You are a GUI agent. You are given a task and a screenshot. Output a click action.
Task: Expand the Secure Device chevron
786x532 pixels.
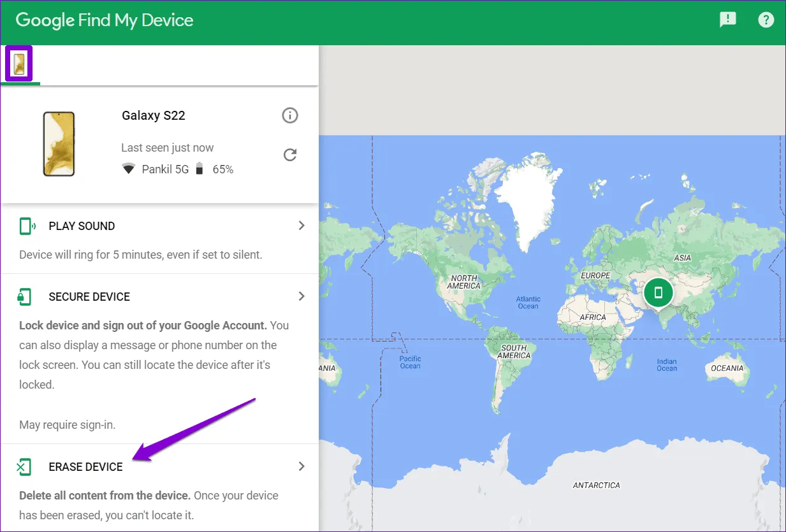tap(302, 296)
